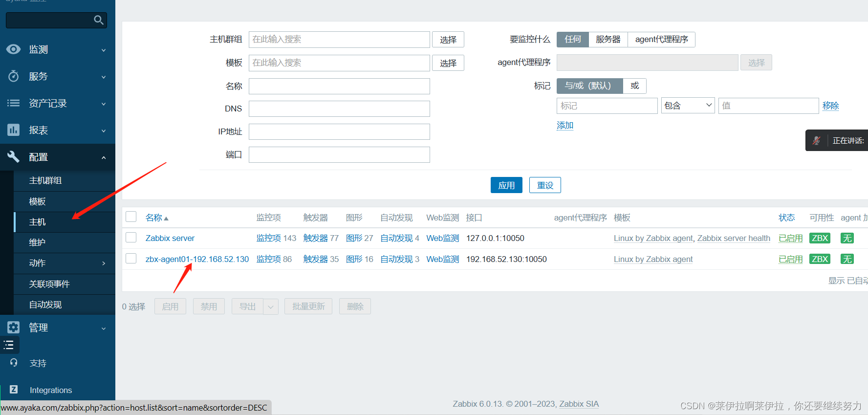Screen dimensions: 868x415
Task: Click the 无 encryption badge for Zabbix server
Action: 847,238
